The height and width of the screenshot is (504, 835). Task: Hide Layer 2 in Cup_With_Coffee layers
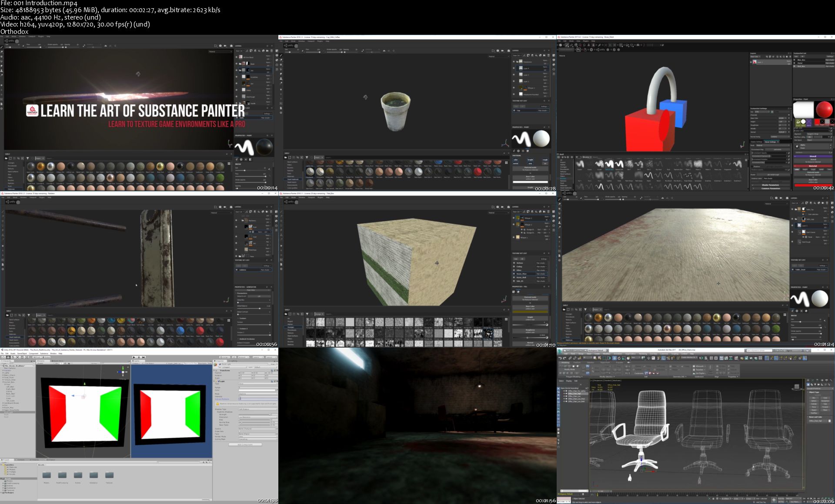[x=514, y=81]
